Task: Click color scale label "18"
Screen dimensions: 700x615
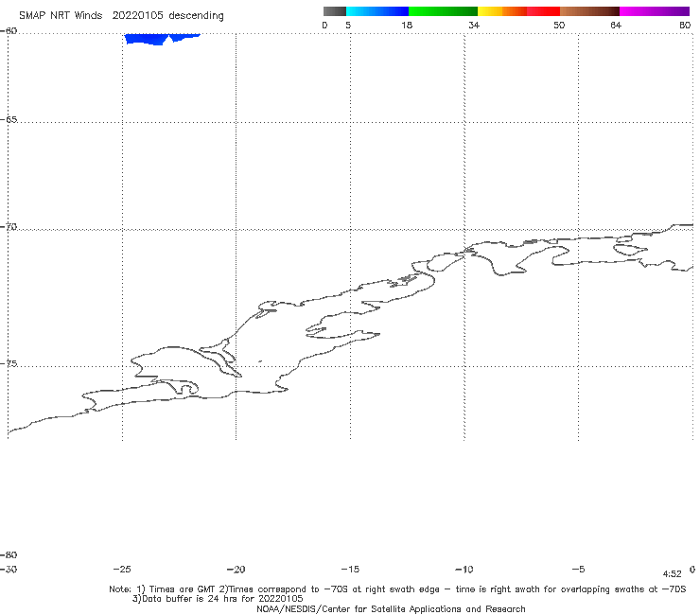Action: click(x=407, y=26)
